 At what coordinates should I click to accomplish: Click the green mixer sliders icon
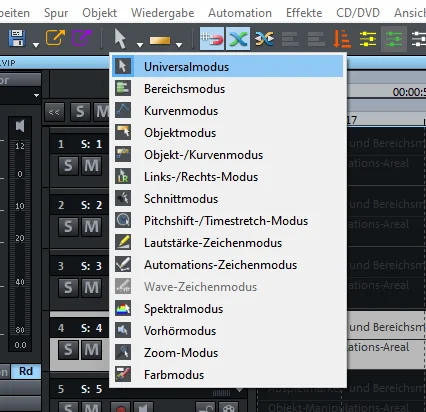[x=394, y=39]
